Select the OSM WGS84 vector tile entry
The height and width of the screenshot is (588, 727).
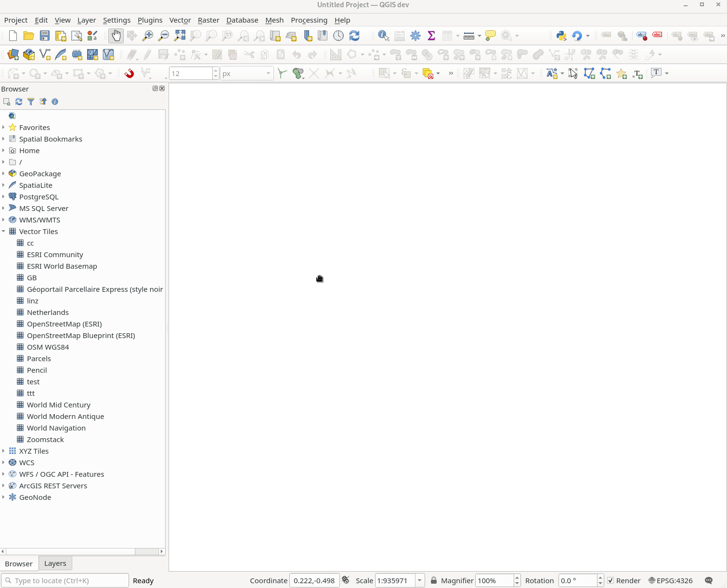tap(48, 347)
